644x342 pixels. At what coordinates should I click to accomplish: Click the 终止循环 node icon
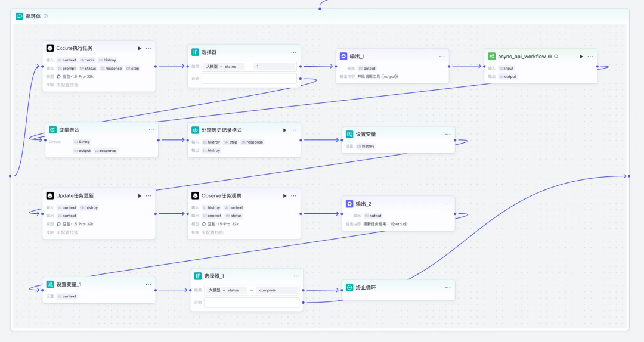(349, 287)
